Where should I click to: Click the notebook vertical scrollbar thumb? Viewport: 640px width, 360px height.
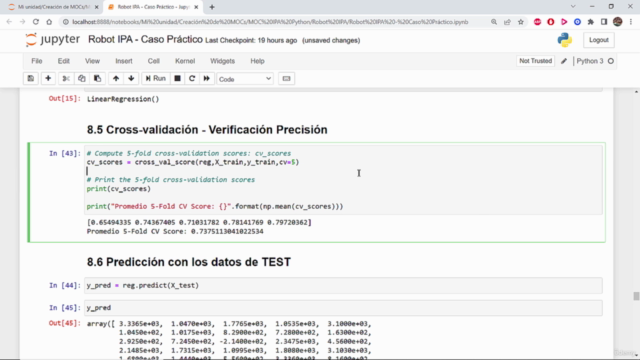tap(636, 296)
